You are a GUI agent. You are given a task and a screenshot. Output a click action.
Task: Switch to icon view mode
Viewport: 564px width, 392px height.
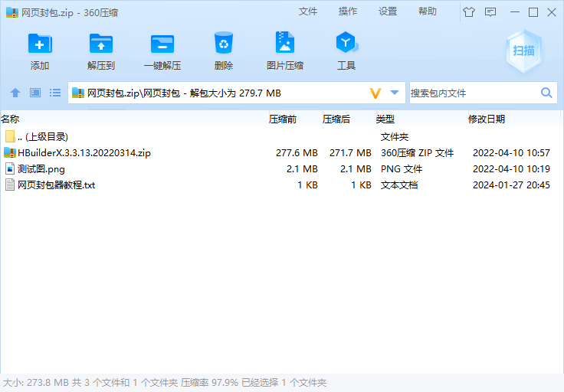pyautogui.click(x=35, y=93)
